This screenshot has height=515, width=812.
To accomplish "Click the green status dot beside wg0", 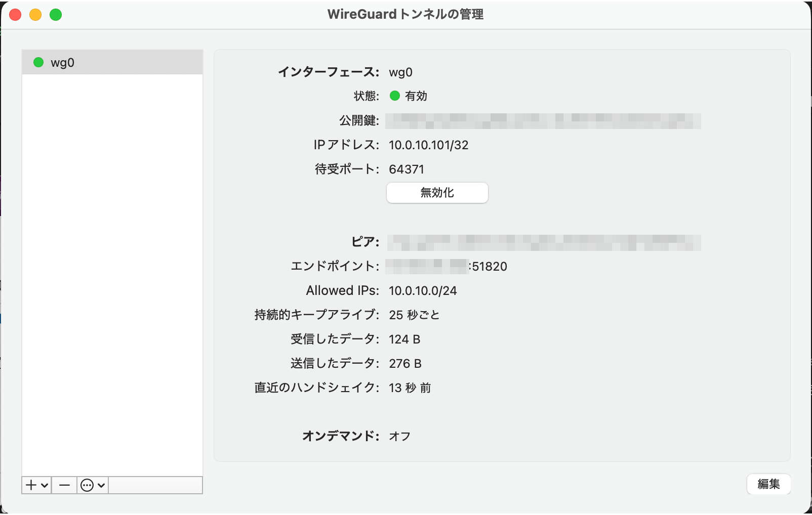I will point(38,62).
